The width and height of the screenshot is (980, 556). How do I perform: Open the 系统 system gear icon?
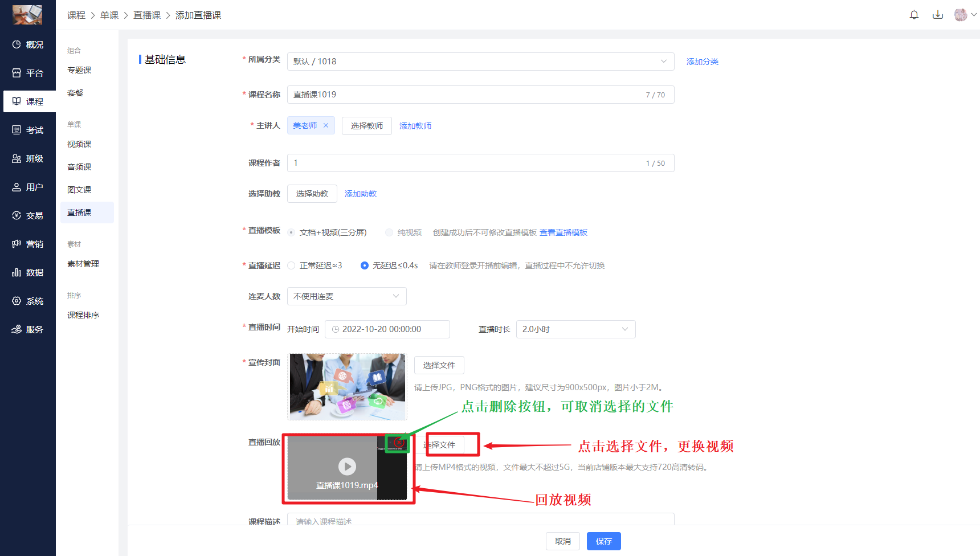click(17, 301)
